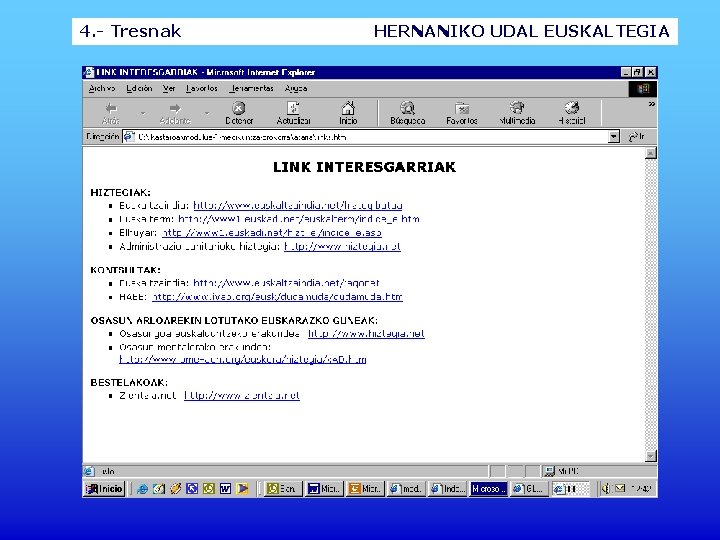Click the active Microso.. taskbar button
This screenshot has height=540, width=720.
(x=489, y=489)
